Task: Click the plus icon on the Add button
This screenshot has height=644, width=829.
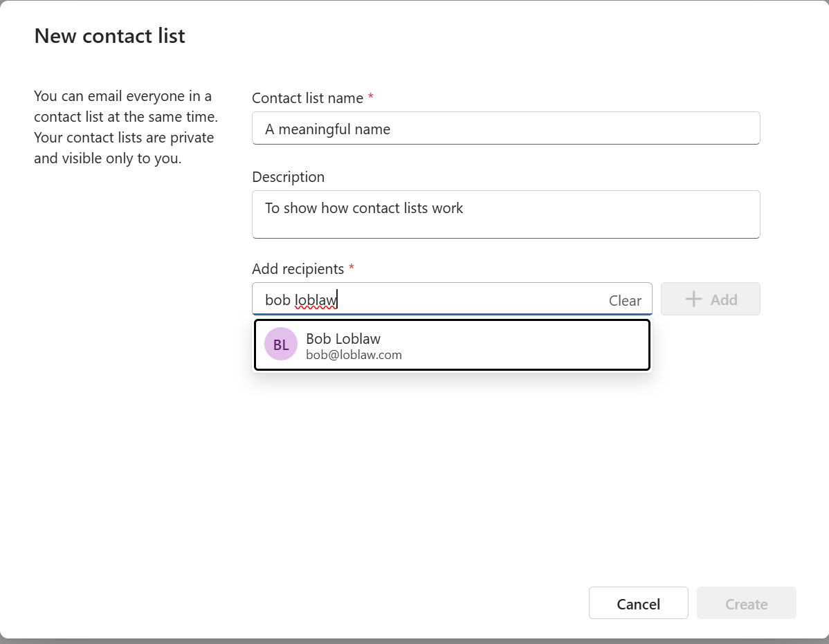Action: [693, 299]
